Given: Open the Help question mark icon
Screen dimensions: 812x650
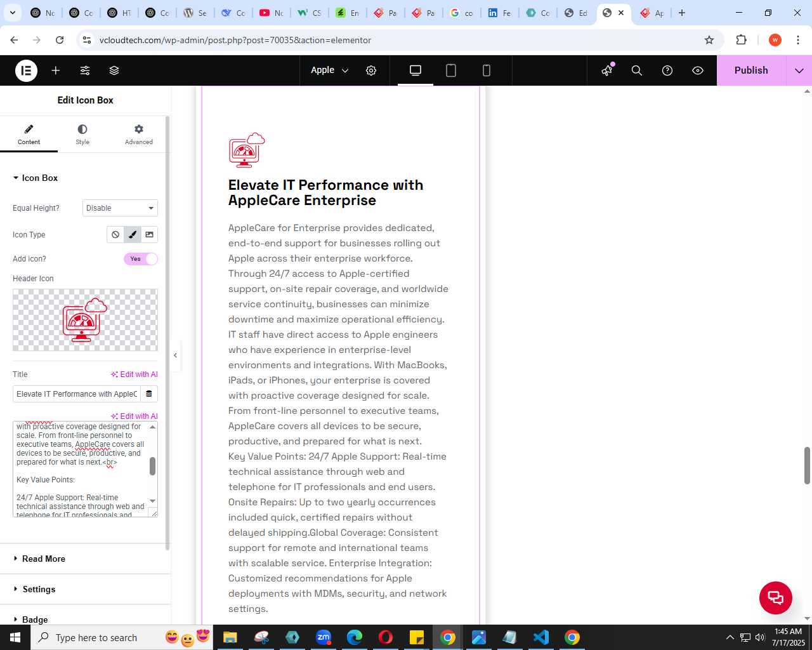Looking at the screenshot, I should pyautogui.click(x=667, y=70).
